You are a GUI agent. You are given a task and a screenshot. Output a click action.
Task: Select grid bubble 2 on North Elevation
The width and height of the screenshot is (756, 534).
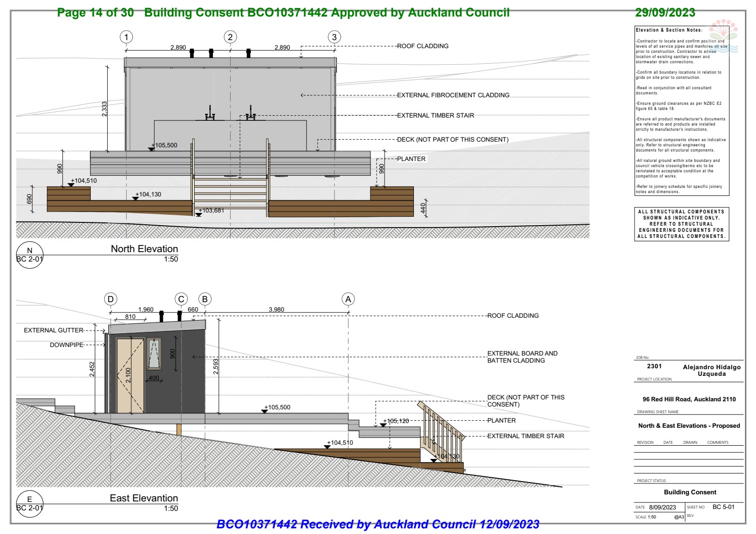(x=230, y=37)
